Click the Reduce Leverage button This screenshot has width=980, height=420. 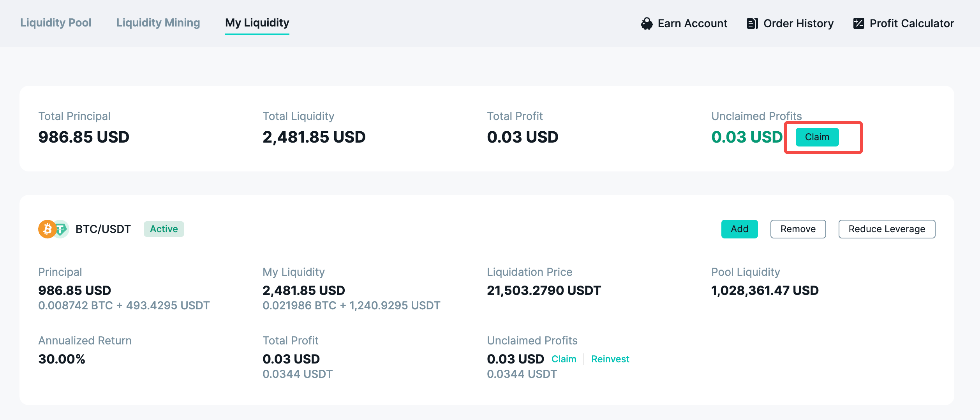(x=887, y=229)
